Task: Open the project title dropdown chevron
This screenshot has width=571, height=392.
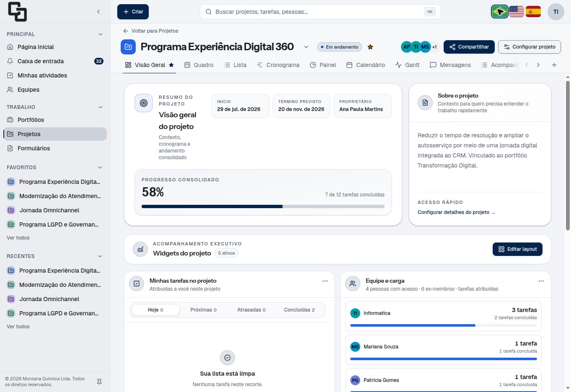Action: point(306,47)
